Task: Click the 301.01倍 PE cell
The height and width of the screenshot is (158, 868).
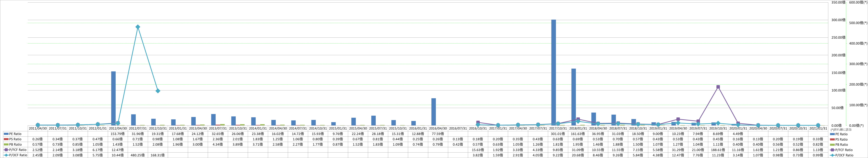Action: pos(558,134)
